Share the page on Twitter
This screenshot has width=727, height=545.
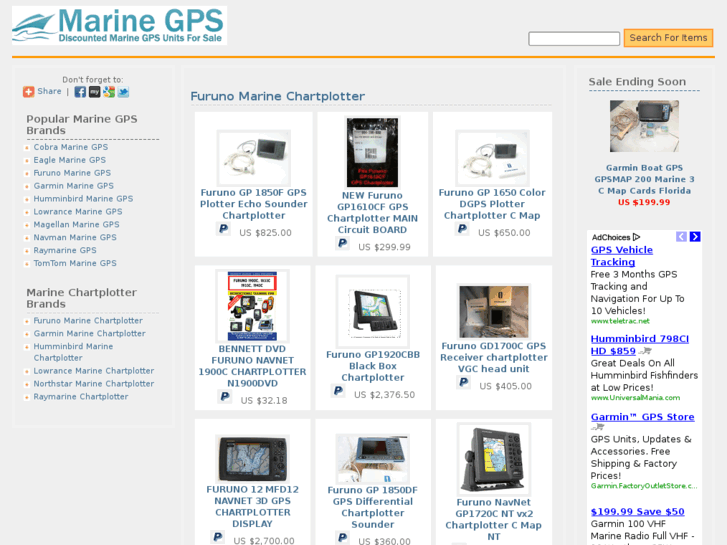pos(123,92)
